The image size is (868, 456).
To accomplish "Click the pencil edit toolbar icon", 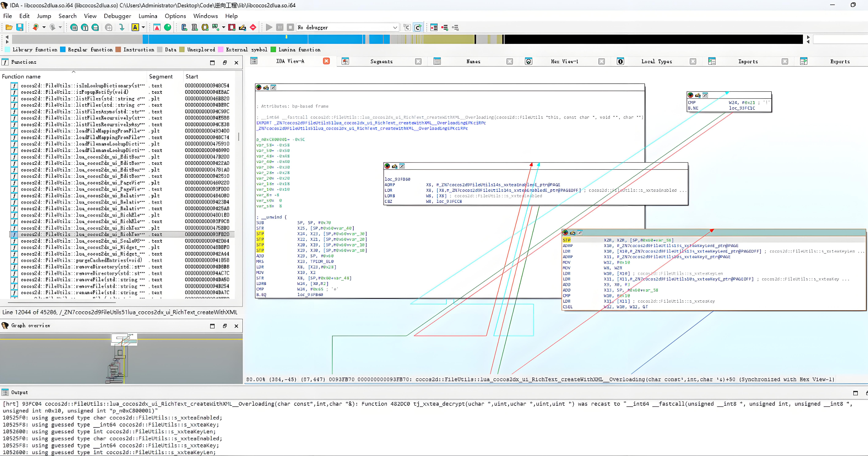I will coord(242,27).
